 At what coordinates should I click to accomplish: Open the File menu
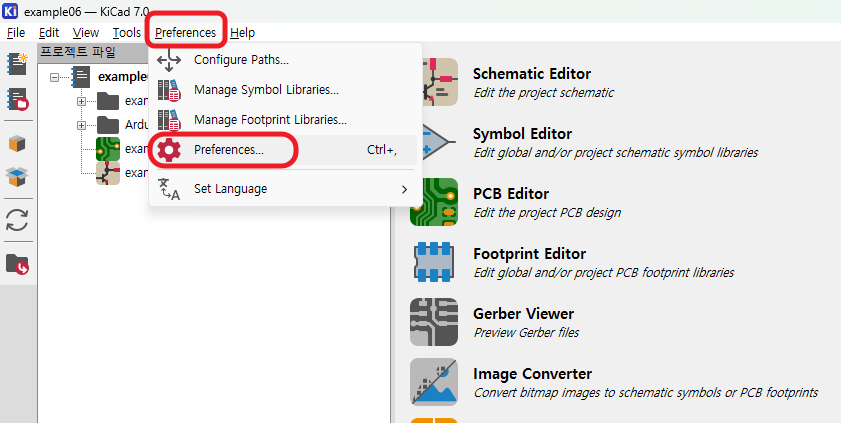[16, 33]
